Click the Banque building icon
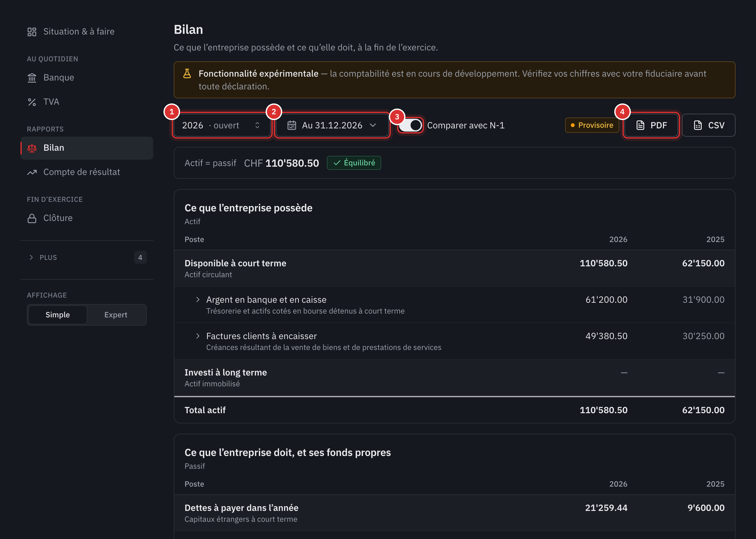Viewport: 756px width, 539px height. [32, 78]
